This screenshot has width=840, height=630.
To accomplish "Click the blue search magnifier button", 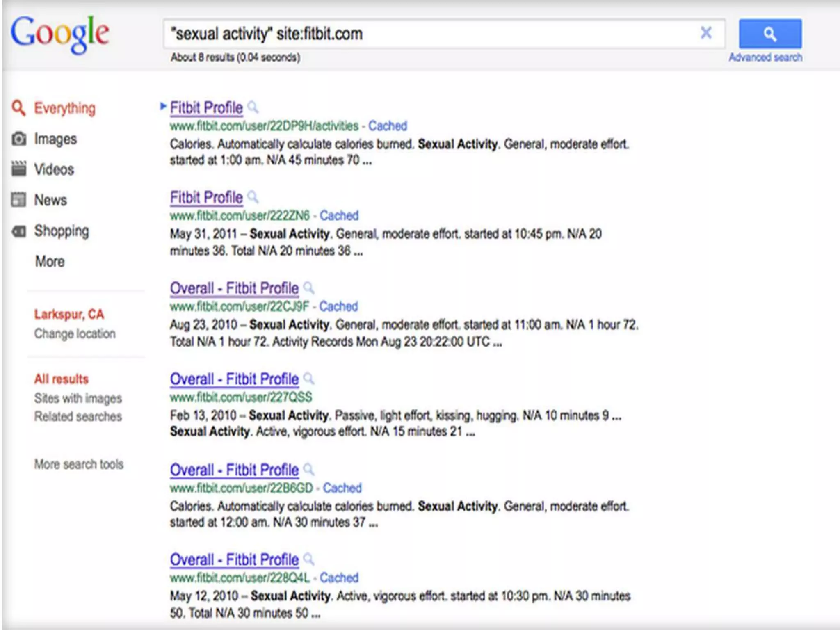I will point(770,34).
